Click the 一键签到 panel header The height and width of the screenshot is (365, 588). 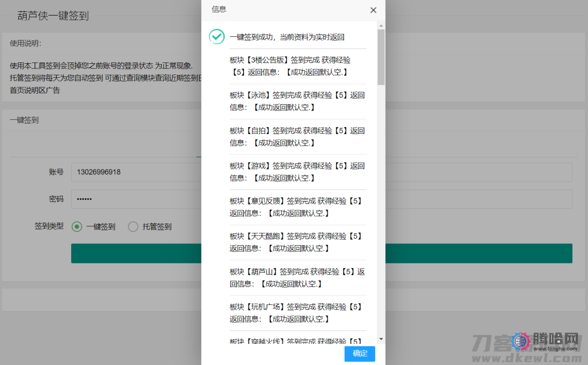(x=24, y=120)
